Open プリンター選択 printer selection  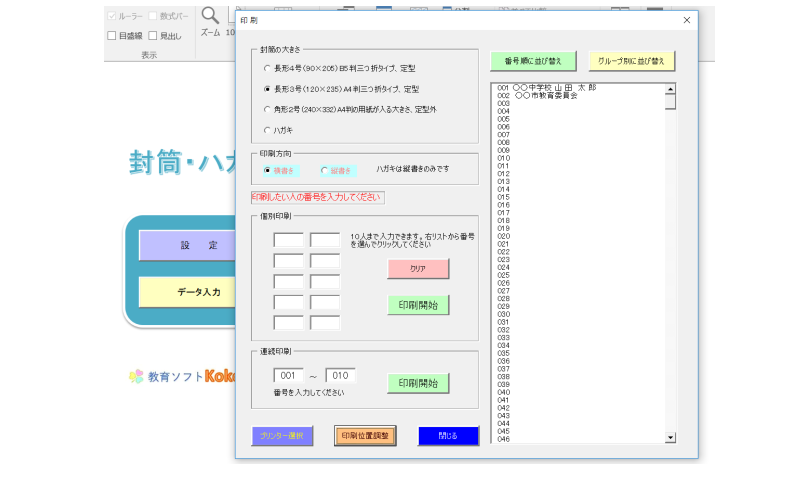click(282, 436)
